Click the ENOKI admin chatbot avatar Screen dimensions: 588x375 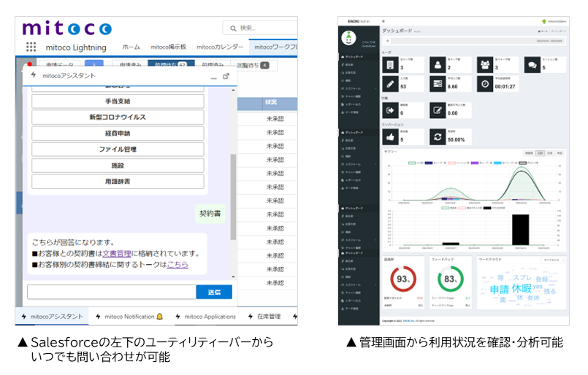(x=348, y=38)
